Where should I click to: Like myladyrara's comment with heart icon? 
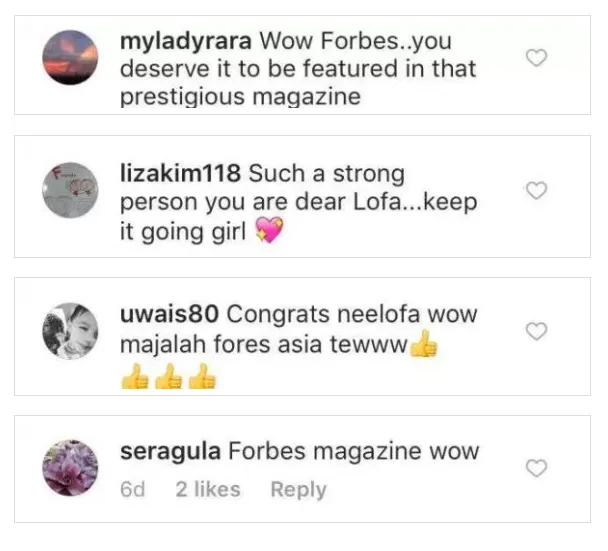click(536, 58)
